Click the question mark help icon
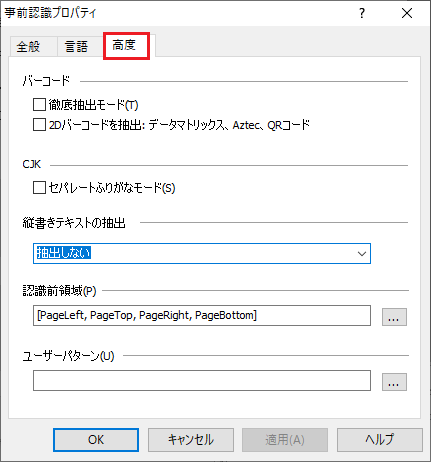This screenshot has height=462, width=431. pos(362,13)
